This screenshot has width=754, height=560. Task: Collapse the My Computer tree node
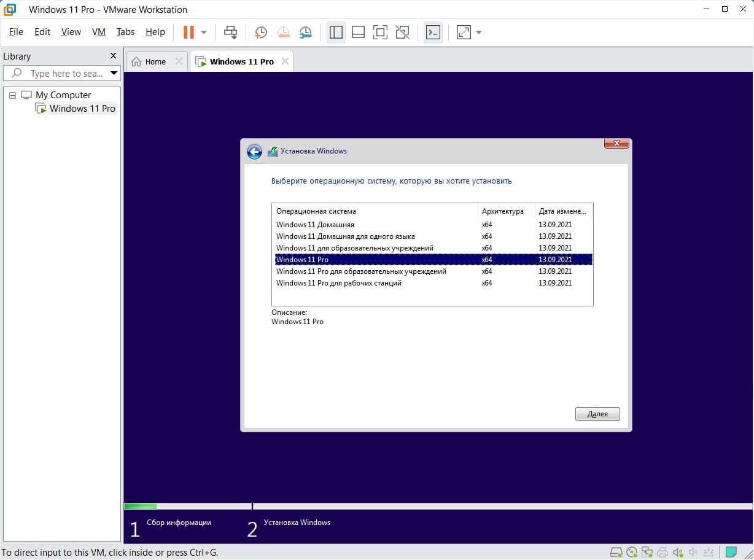[x=12, y=95]
